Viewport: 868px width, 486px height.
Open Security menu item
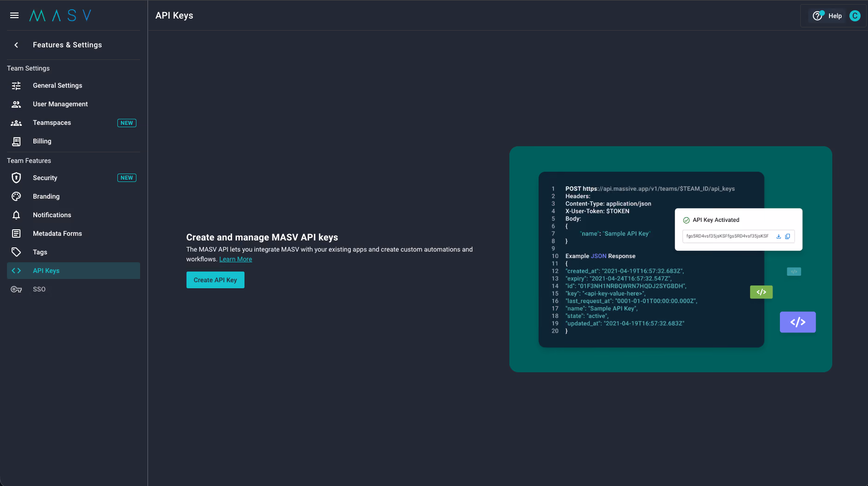click(73, 178)
